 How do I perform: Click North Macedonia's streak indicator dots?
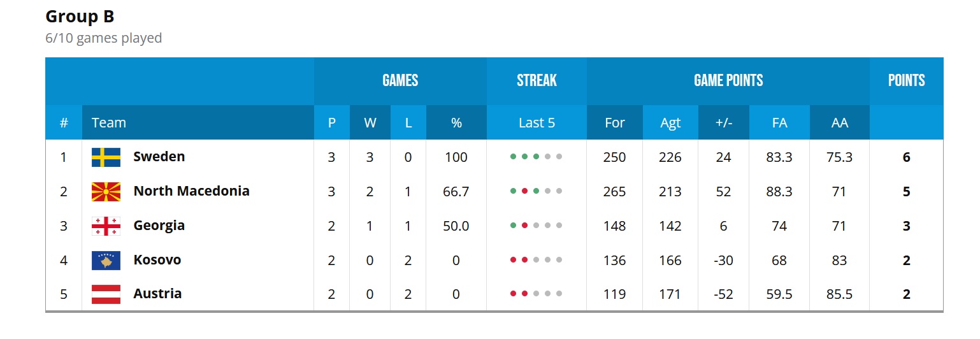[536, 192]
